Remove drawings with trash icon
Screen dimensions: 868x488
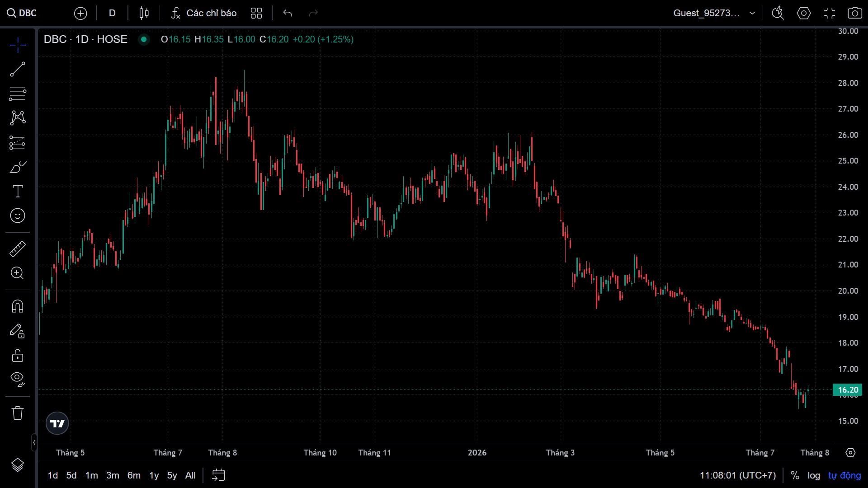18,413
